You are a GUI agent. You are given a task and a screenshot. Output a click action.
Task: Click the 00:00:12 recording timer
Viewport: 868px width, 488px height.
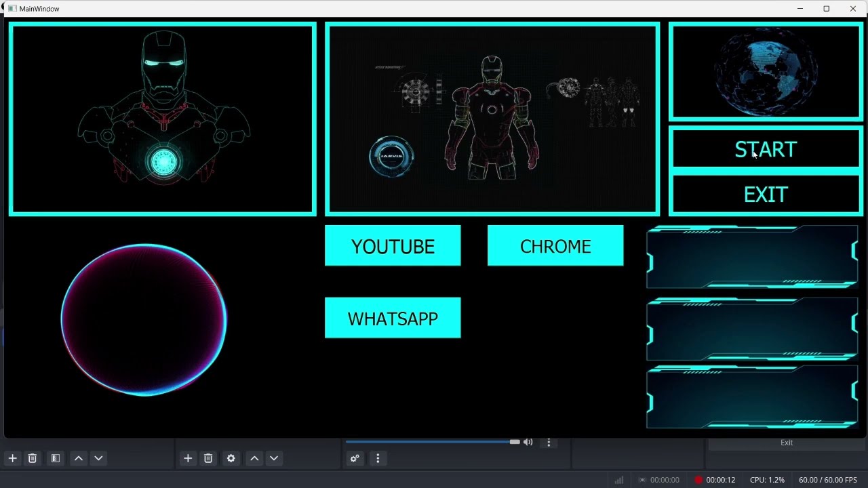(x=720, y=480)
